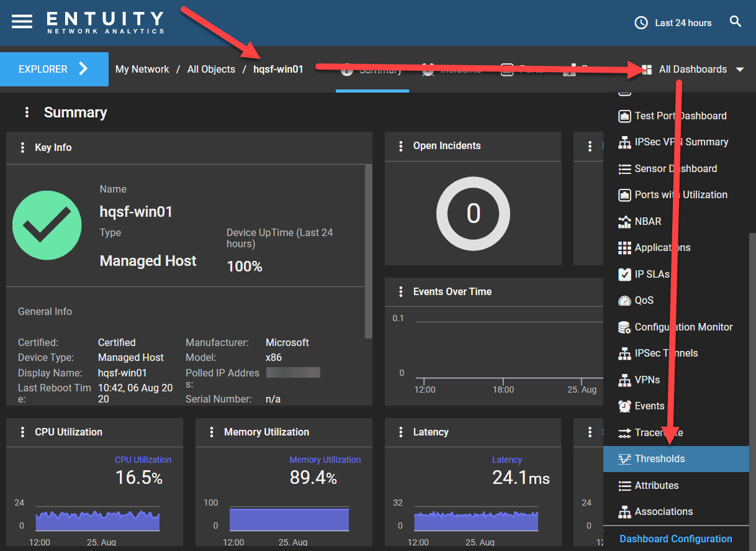
Task: Click the Ports with Utilization icon
Action: [x=624, y=195]
